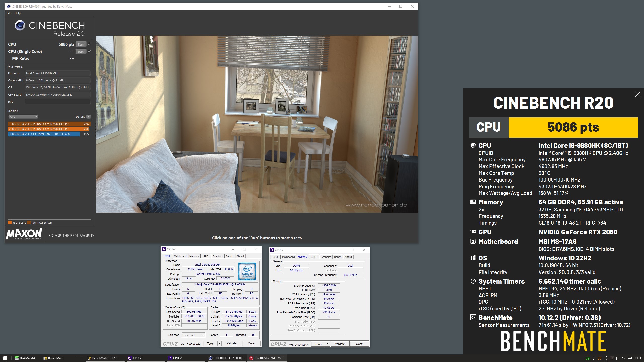This screenshot has width=644, height=362.
Task: Click the Motherboard icon in BenchMate panel
Action: coord(473,241)
